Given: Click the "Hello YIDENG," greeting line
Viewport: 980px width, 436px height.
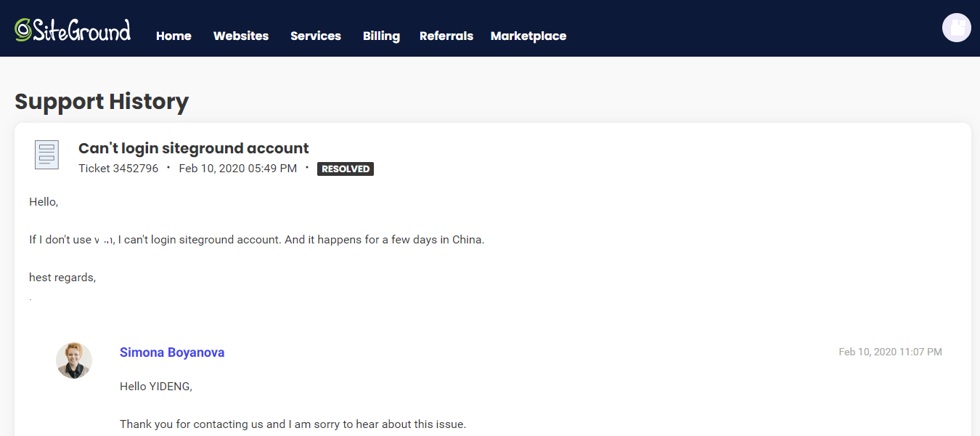Looking at the screenshot, I should 156,386.
